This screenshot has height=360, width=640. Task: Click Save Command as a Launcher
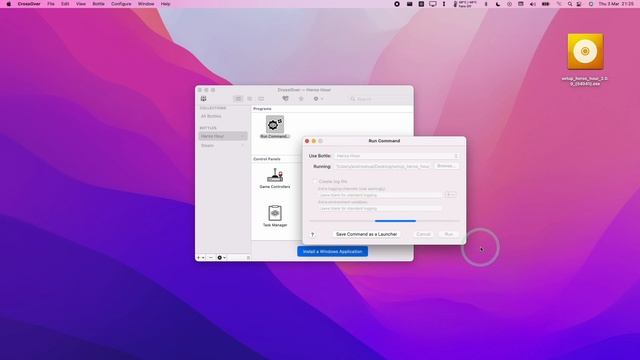coord(366,234)
